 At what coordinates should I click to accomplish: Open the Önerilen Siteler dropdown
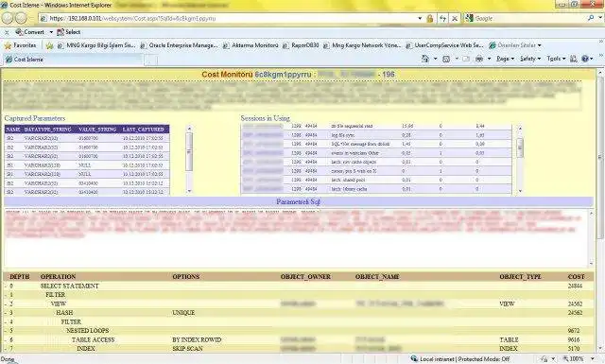[x=515, y=45]
